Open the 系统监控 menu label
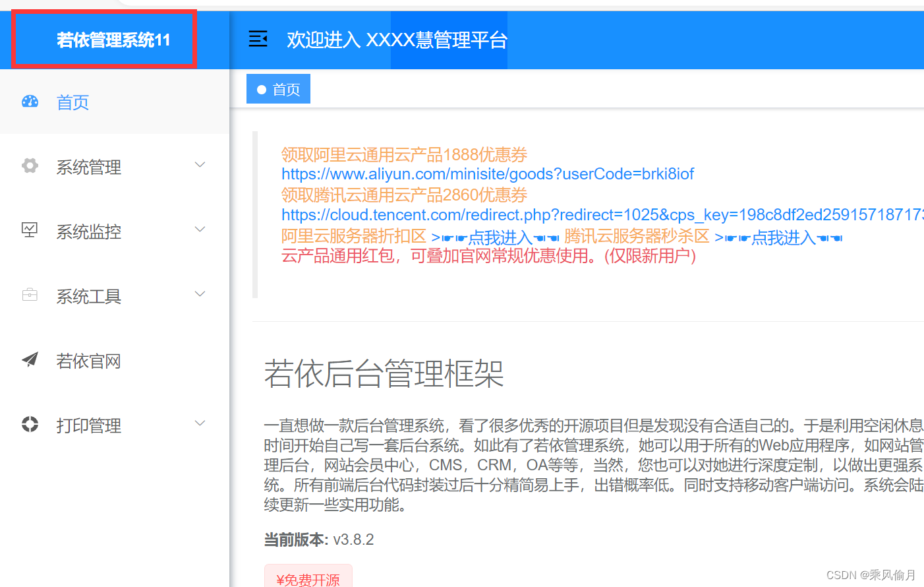The width and height of the screenshot is (924, 587). [x=89, y=232]
